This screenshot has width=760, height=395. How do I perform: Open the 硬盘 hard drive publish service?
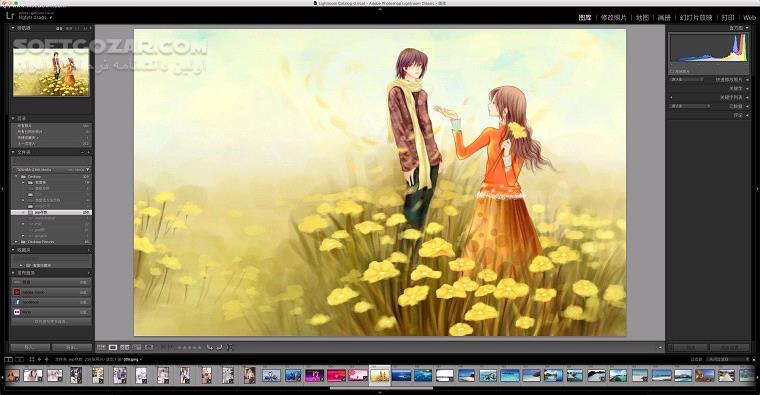pyautogui.click(x=51, y=282)
